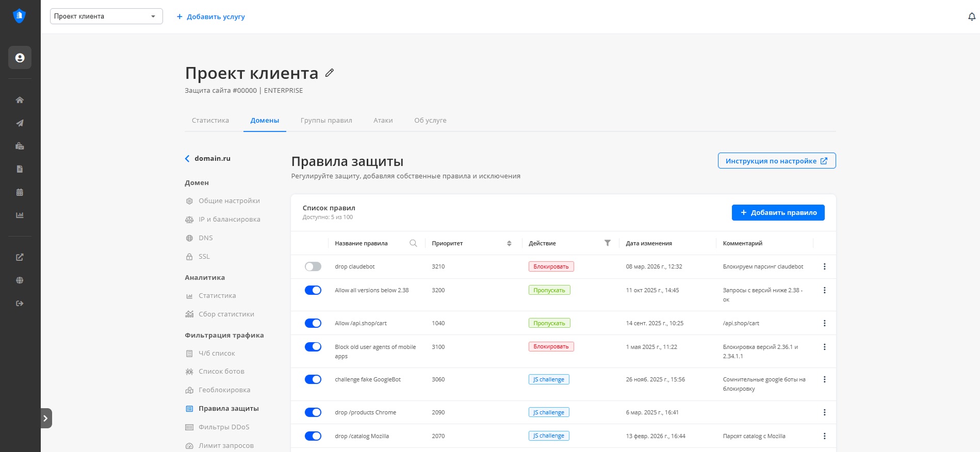Click the calendar icon in the sidebar
980x452 pixels.
pos(20,192)
